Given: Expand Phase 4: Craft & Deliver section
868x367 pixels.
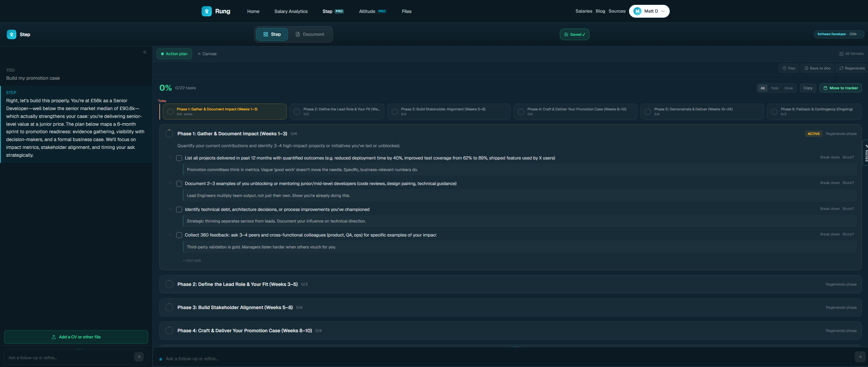Looking at the screenshot, I should (510, 331).
